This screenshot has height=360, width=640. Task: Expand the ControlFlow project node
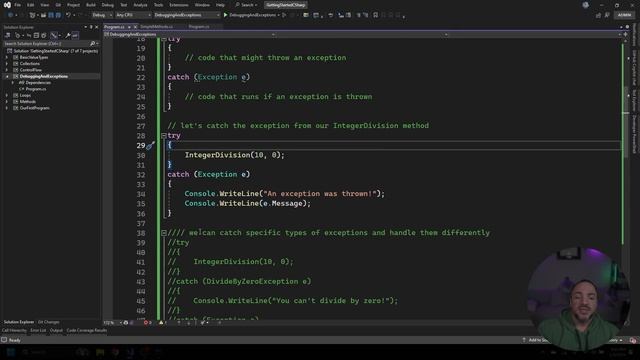[x=7, y=70]
